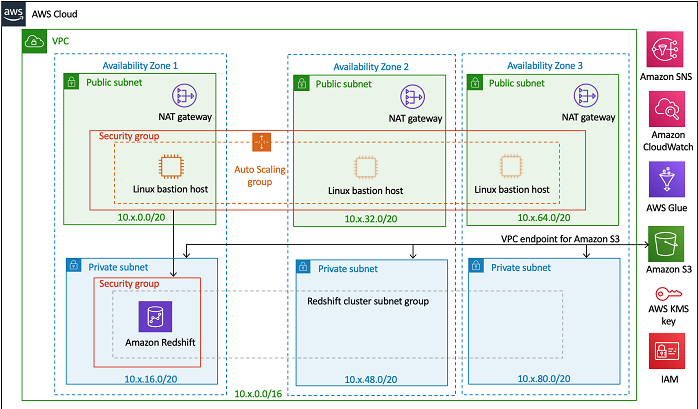Click the '10.x.0.0/20' CIDR text

point(142,217)
